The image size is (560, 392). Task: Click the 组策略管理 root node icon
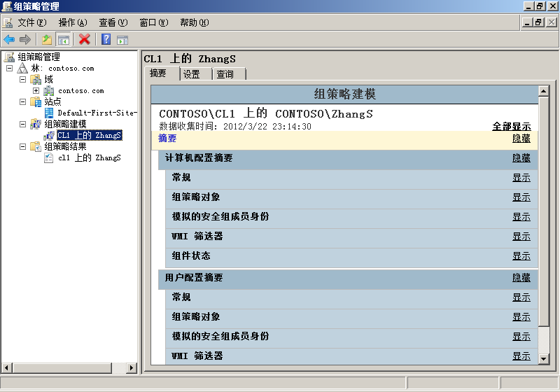9,57
